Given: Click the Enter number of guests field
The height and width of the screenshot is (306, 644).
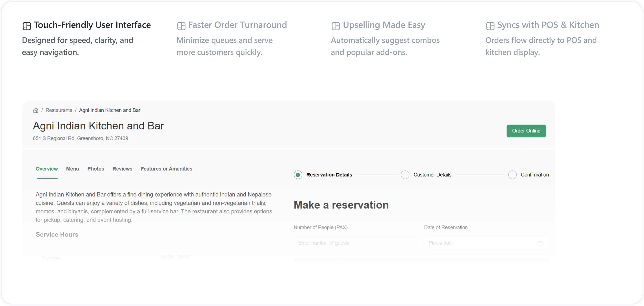Looking at the screenshot, I should coord(356,243).
